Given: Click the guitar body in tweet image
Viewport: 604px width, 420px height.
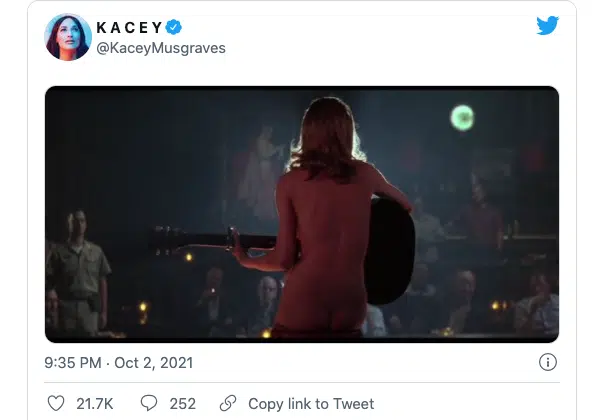Looking at the screenshot, I should point(390,250).
